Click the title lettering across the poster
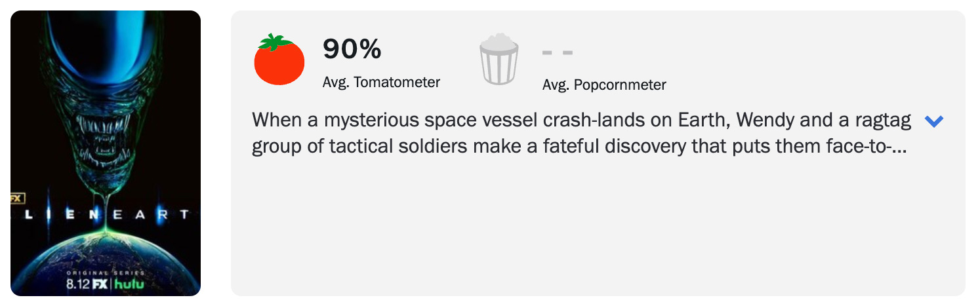The image size is (980, 304). pos(102,214)
